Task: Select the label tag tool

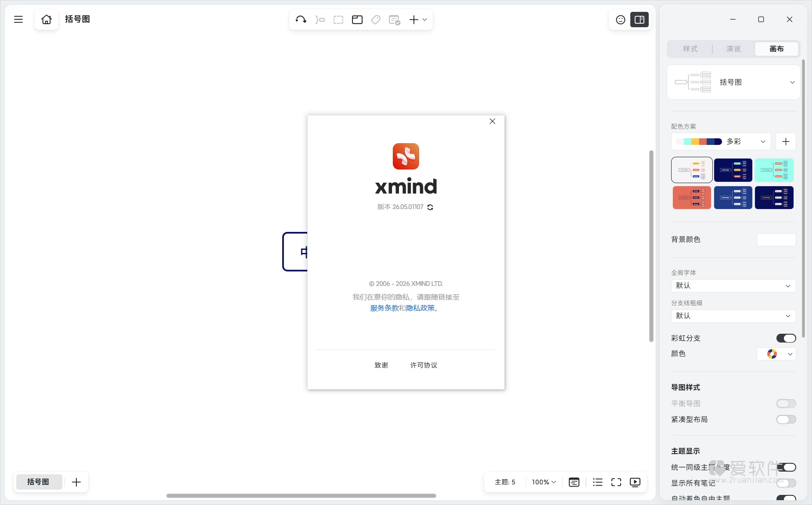Action: 376,19
